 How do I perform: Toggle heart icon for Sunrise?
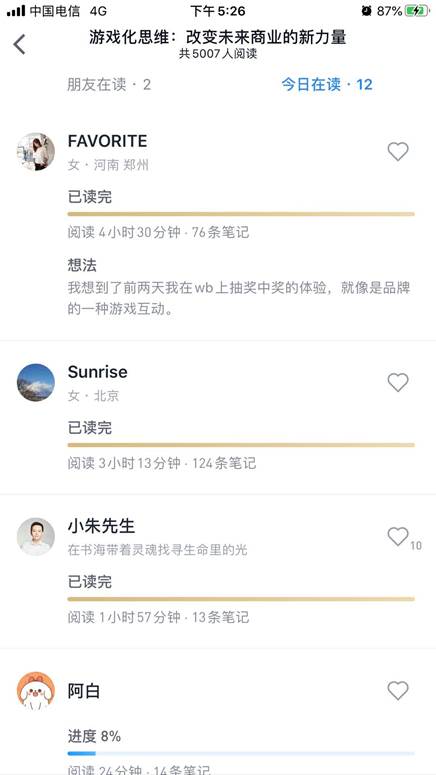pyautogui.click(x=398, y=382)
